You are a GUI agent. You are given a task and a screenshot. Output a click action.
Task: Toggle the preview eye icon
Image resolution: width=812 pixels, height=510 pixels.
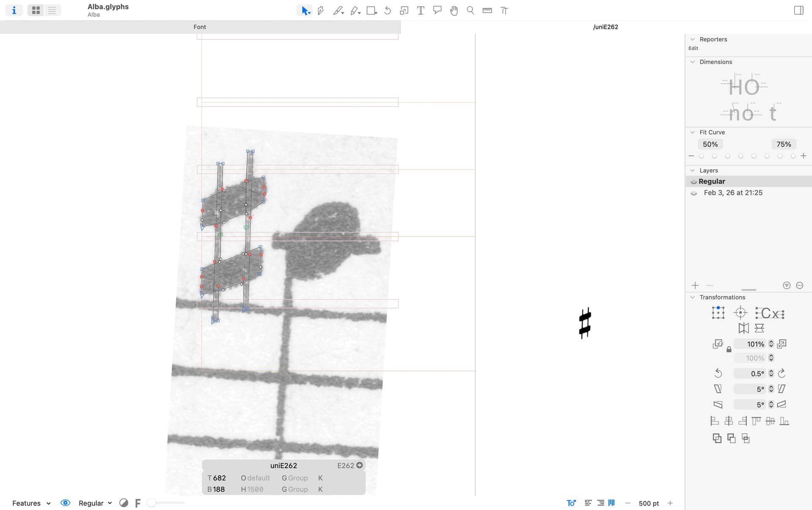65,503
